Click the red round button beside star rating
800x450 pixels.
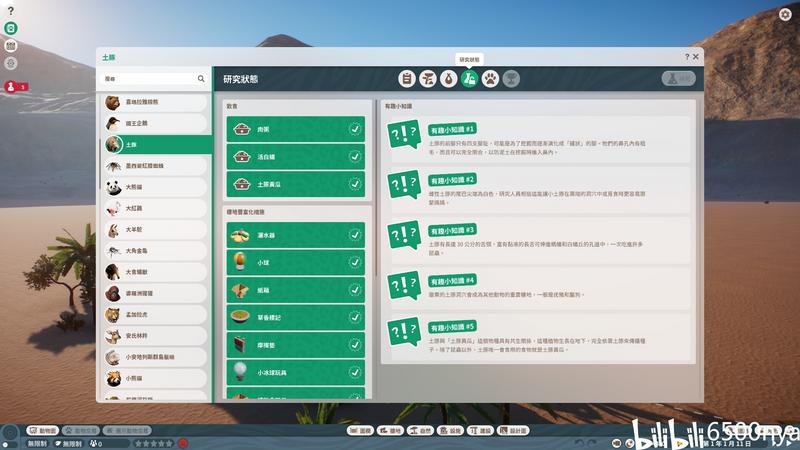[183, 443]
